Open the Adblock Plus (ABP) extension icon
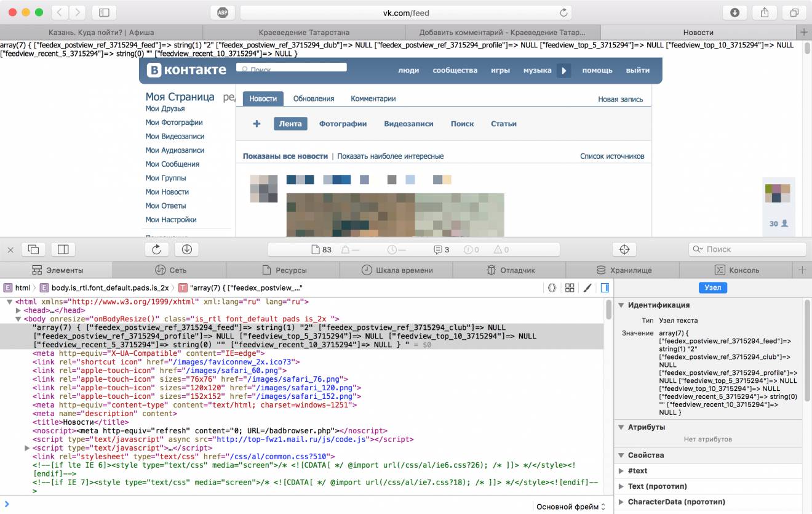The width and height of the screenshot is (812, 514). pos(222,12)
